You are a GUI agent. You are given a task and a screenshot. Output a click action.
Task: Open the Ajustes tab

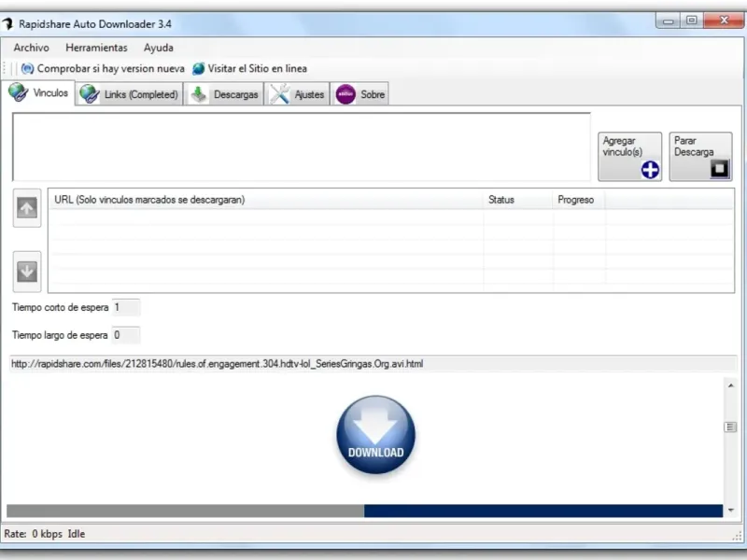[x=297, y=94]
